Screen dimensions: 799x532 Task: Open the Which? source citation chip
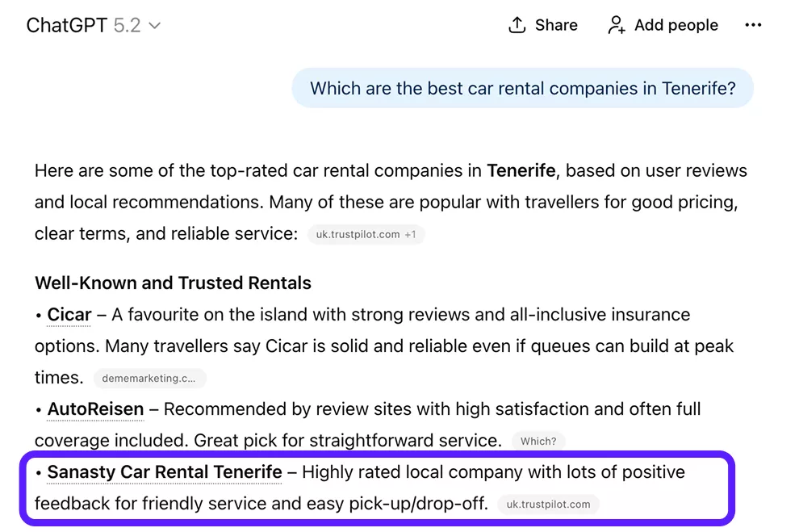pos(538,441)
